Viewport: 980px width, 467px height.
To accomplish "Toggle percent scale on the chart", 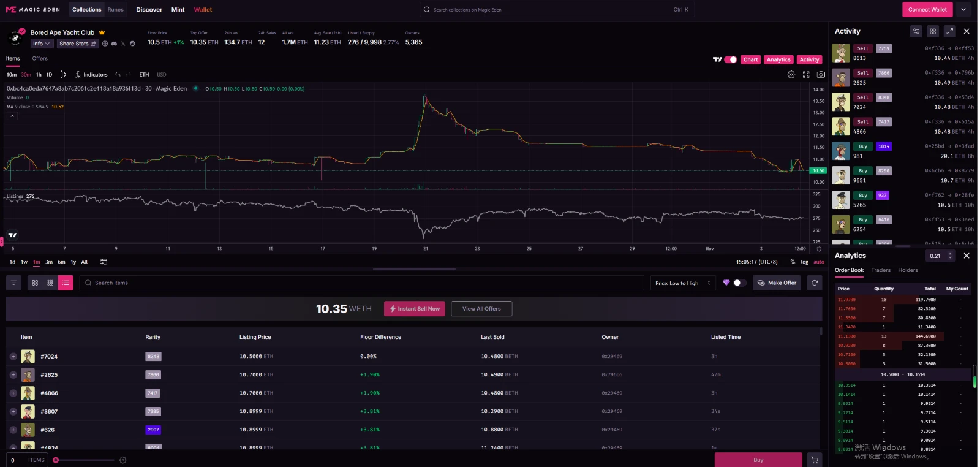I will coord(793,262).
